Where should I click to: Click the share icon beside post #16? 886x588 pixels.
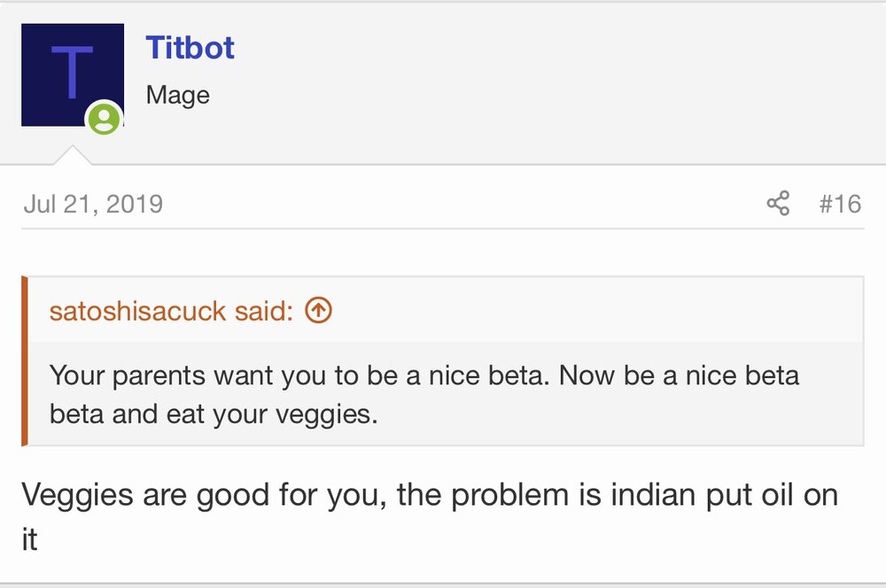(778, 204)
